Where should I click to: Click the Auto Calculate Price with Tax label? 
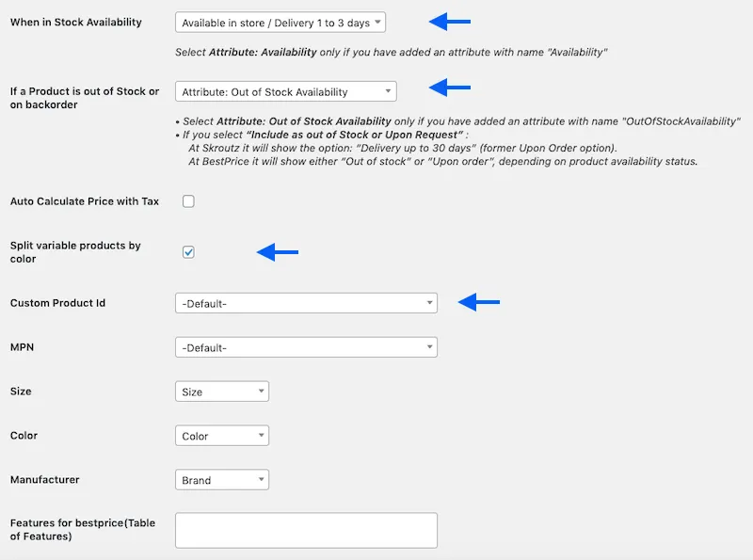[85, 201]
